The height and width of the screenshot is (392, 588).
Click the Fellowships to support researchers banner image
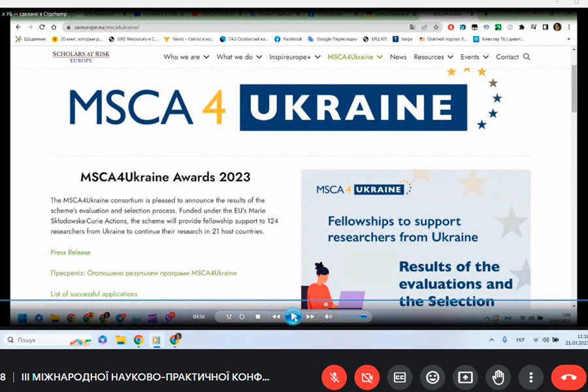416,238
